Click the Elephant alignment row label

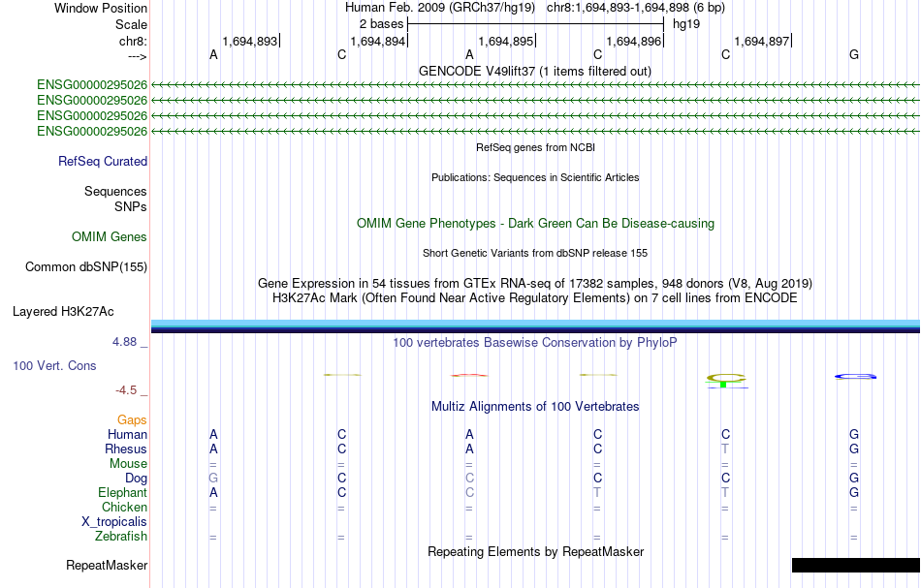(x=122, y=492)
